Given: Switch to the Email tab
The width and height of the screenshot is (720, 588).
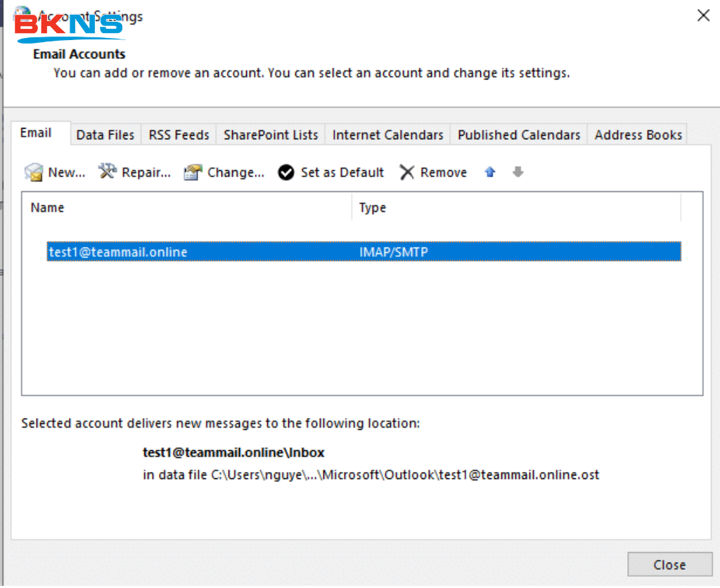Looking at the screenshot, I should [x=36, y=133].
